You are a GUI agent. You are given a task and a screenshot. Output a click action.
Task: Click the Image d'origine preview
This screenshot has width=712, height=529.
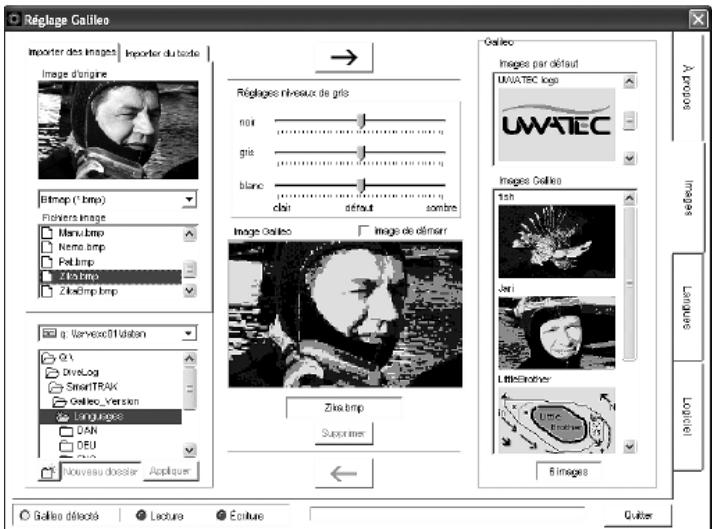point(118,130)
